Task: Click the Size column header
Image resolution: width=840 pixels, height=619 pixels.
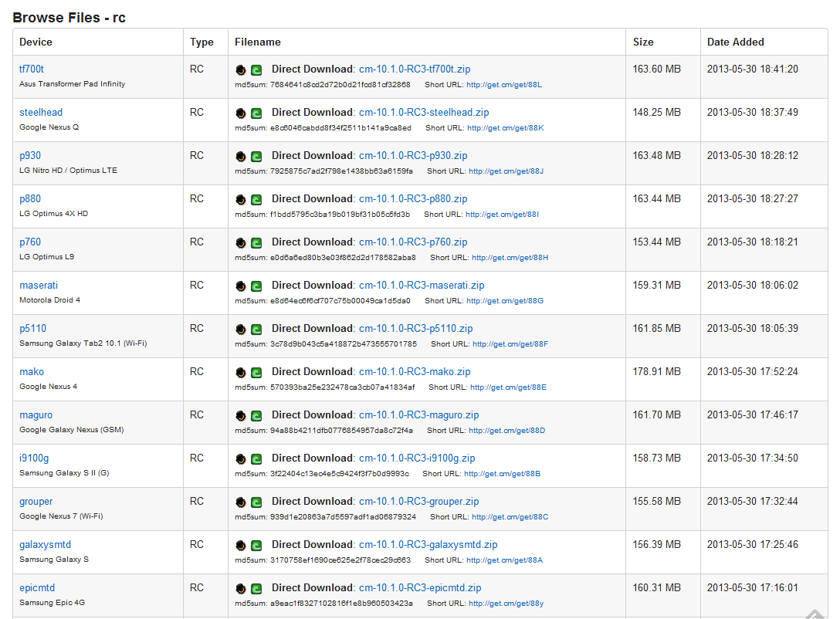Action: (x=643, y=42)
